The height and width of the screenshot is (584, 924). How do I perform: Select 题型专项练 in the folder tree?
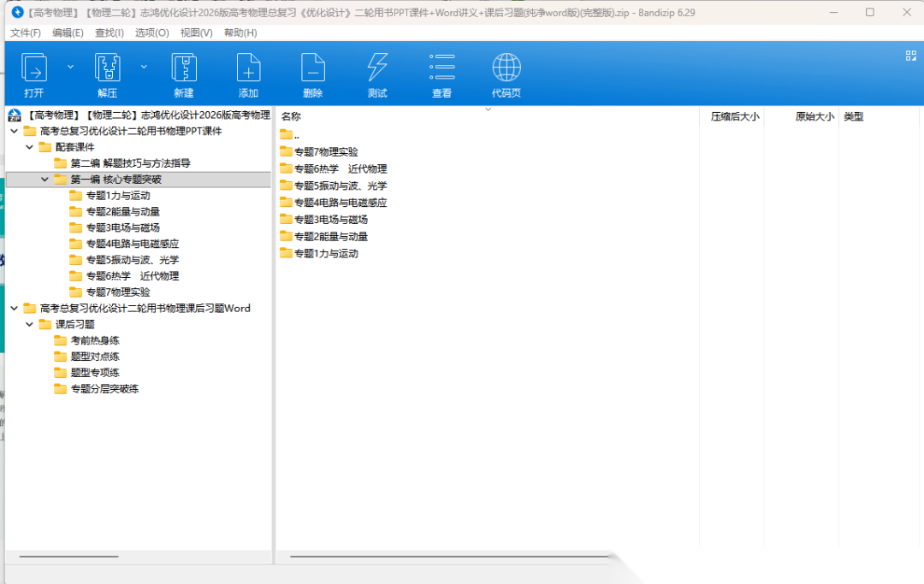pos(94,373)
